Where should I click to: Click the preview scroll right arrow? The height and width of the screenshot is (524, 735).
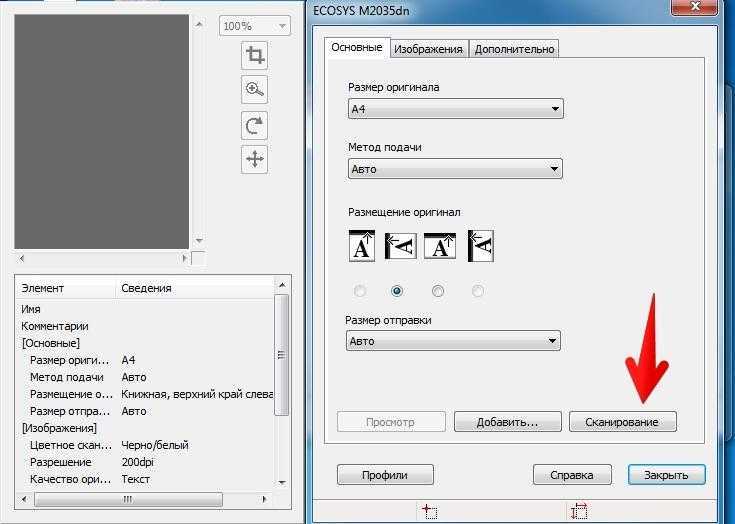(x=184, y=258)
